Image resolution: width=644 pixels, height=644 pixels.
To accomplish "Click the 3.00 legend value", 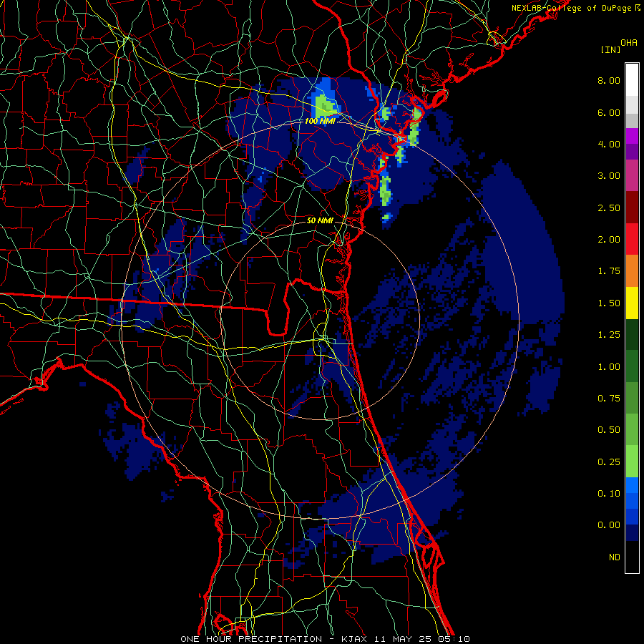I will click(x=609, y=176).
